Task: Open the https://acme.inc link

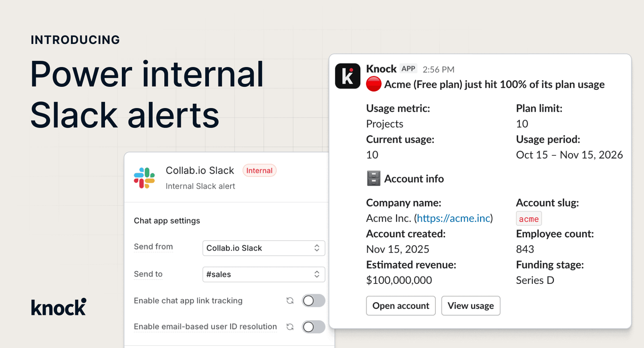Action: [454, 218]
